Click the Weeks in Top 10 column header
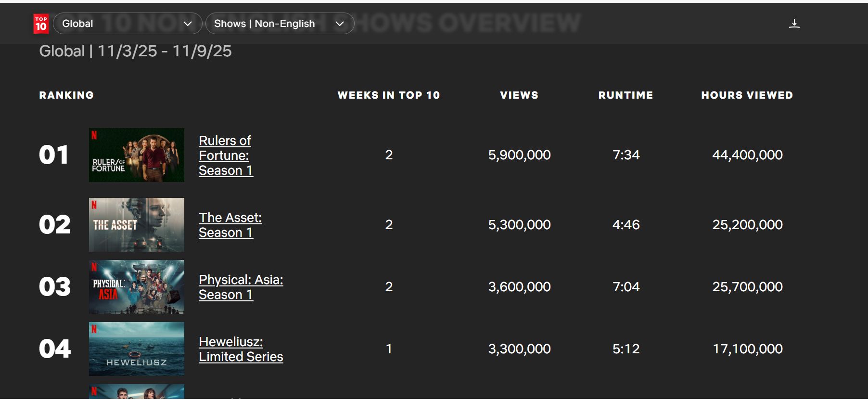The height and width of the screenshot is (400, 868). click(x=389, y=95)
